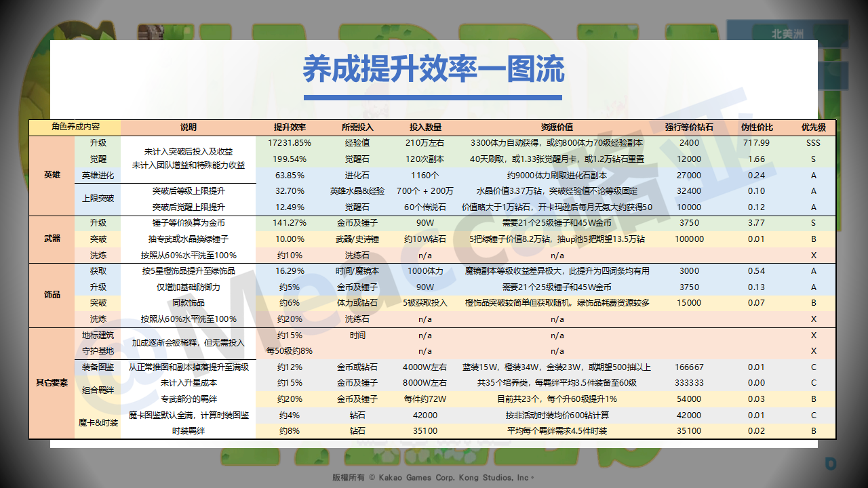Select the 说明 column header
The width and height of the screenshot is (868, 488).
[x=188, y=127]
